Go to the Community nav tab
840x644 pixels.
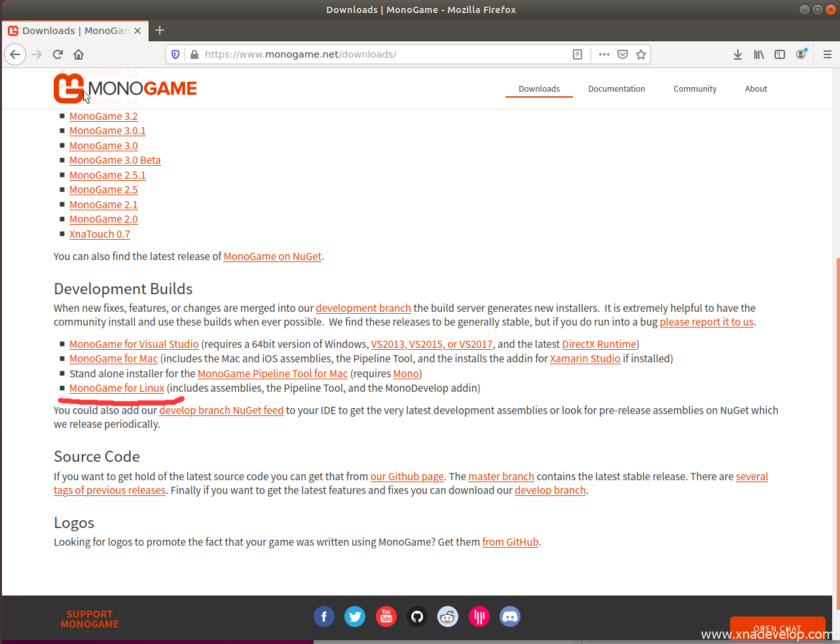click(x=695, y=89)
